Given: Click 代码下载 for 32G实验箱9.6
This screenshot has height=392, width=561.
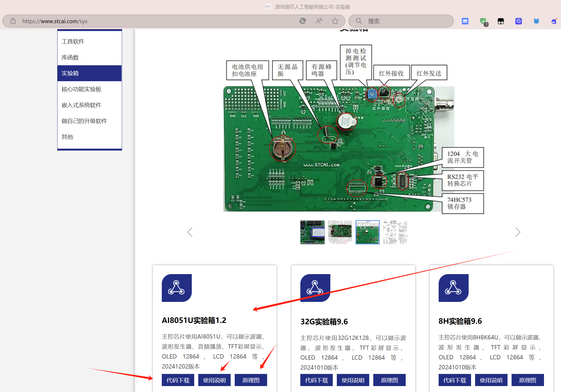Looking at the screenshot, I should [x=317, y=380].
